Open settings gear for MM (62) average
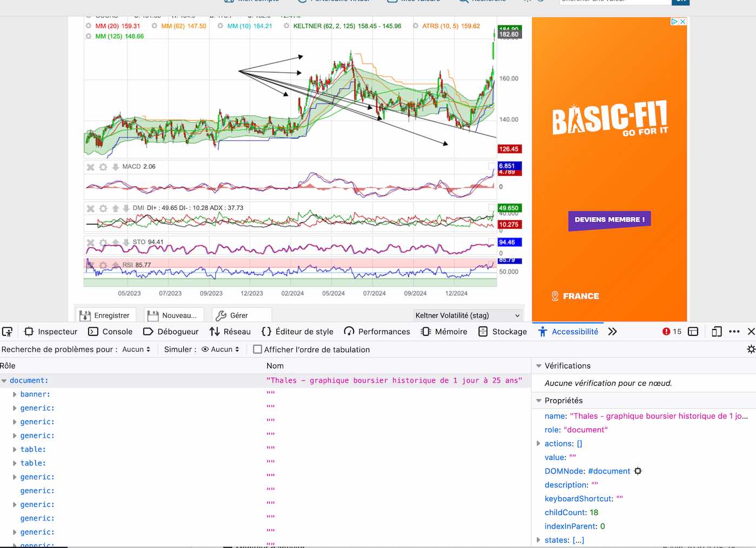This screenshot has width=756, height=548. tap(155, 26)
